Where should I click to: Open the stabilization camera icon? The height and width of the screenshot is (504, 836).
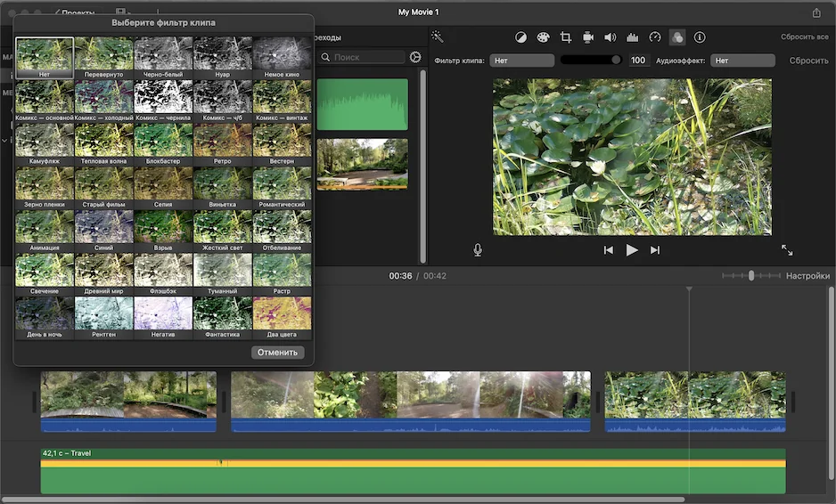click(x=588, y=37)
